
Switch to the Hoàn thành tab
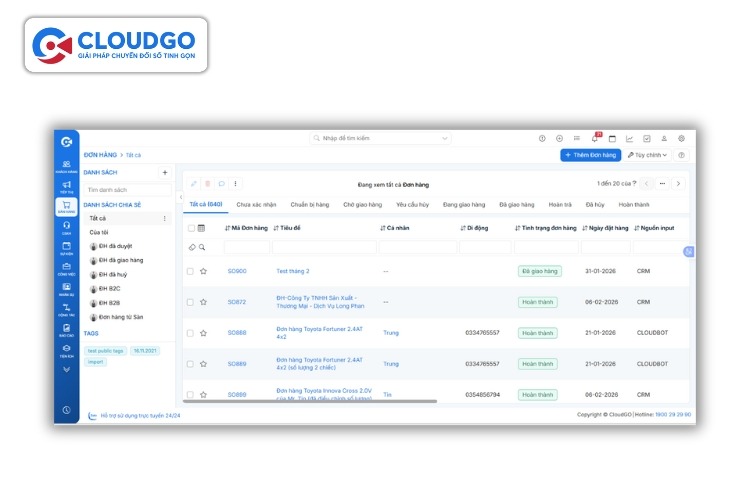click(x=634, y=204)
